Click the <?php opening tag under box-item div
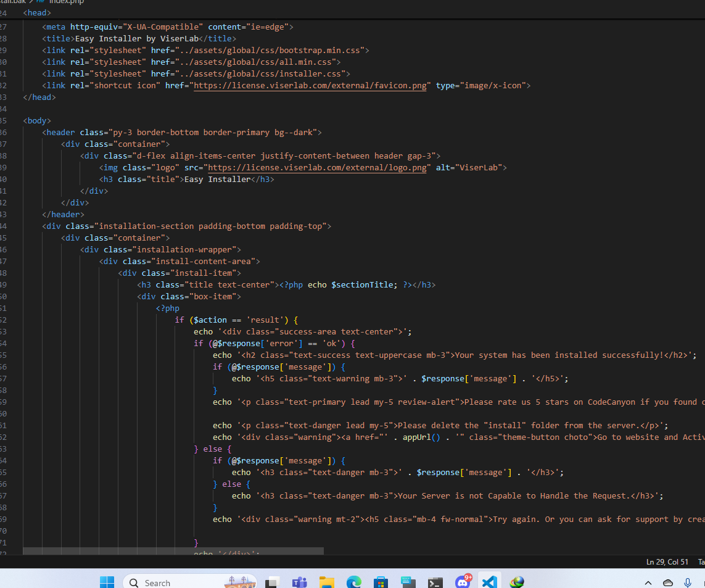The image size is (705, 588). tap(167, 308)
